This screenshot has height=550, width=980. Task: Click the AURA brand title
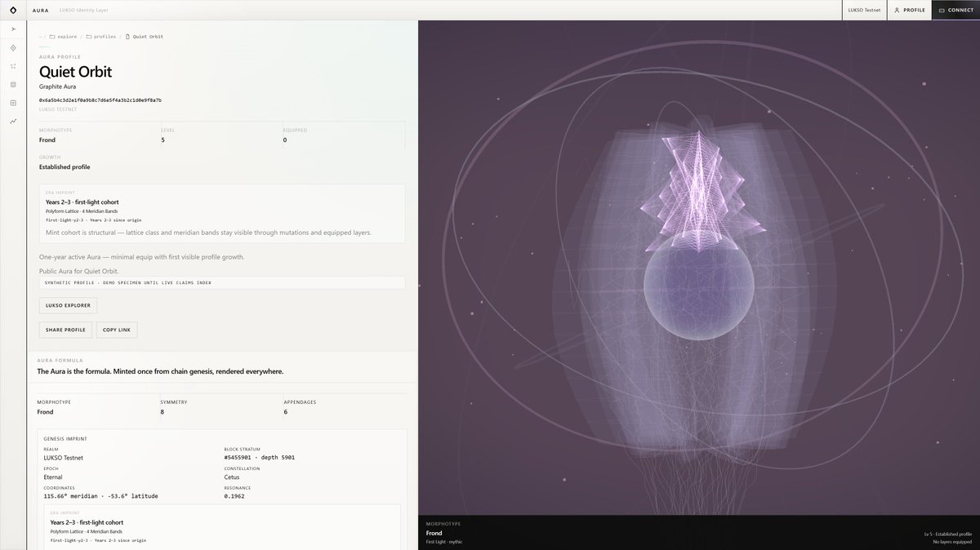[x=40, y=10]
